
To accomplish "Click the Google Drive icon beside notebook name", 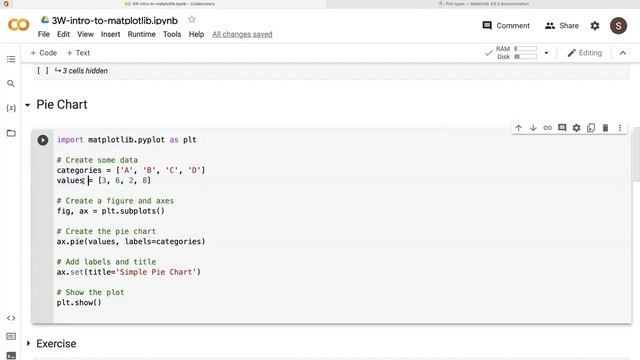I will tap(44, 20).
